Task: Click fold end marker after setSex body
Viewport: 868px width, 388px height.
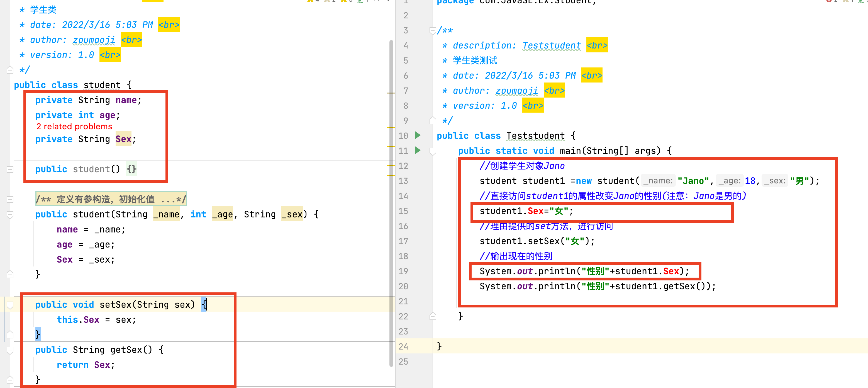Action: (x=10, y=334)
